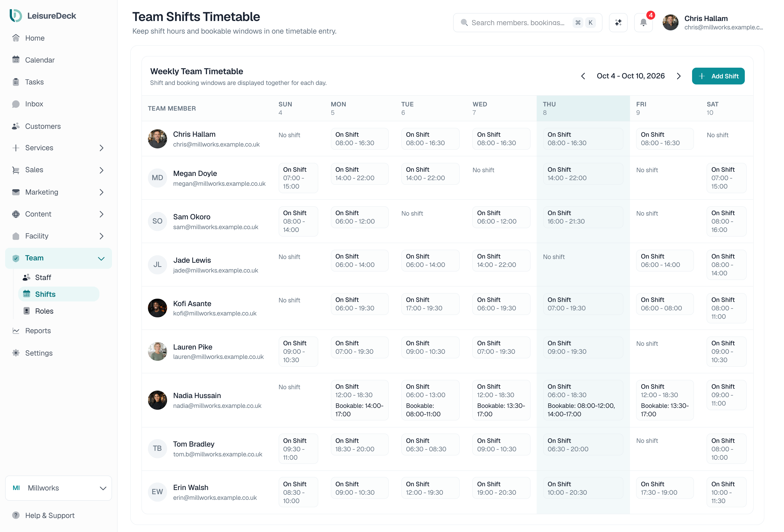This screenshot has height=532, width=784.
Task: Open the Millworks workspace dropdown
Action: (59, 488)
